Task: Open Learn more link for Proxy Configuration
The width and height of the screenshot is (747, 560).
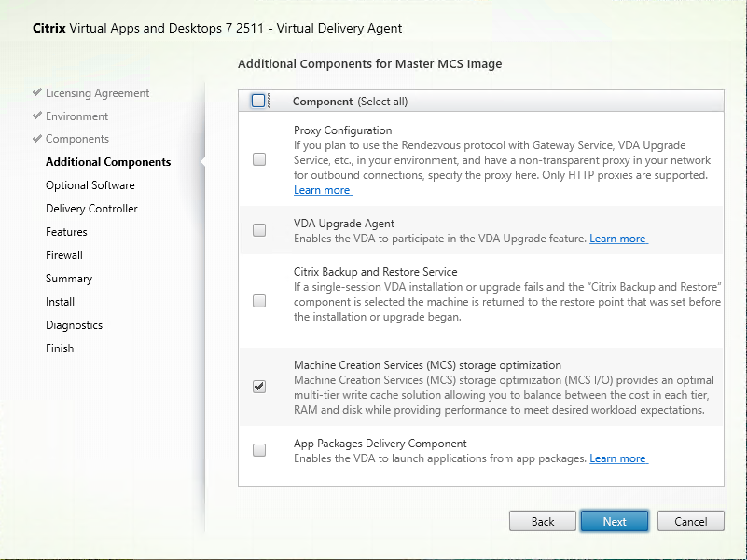Action: [322, 190]
